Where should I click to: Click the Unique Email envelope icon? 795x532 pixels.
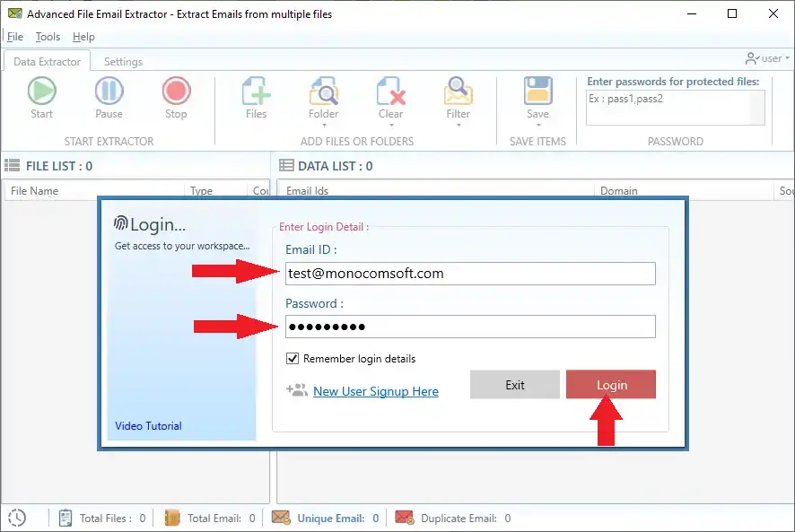tap(281, 518)
